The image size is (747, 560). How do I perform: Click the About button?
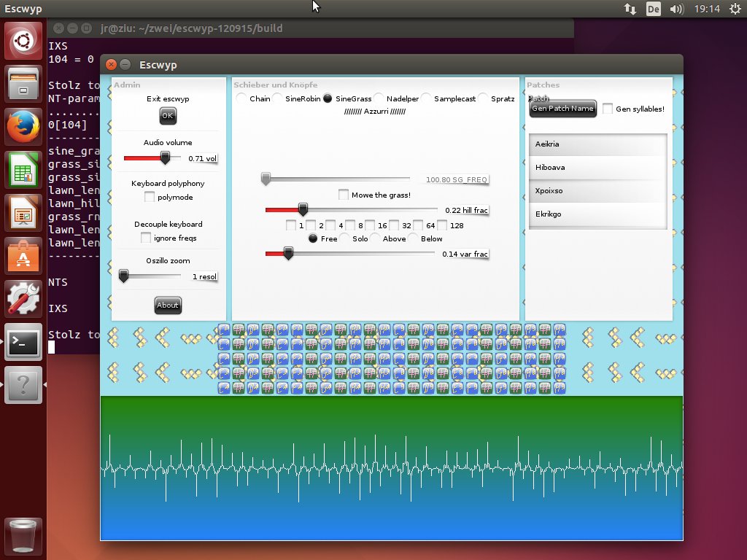(167, 306)
